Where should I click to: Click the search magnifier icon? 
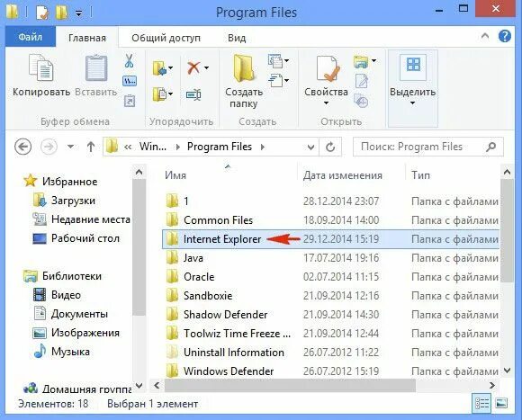(x=491, y=147)
